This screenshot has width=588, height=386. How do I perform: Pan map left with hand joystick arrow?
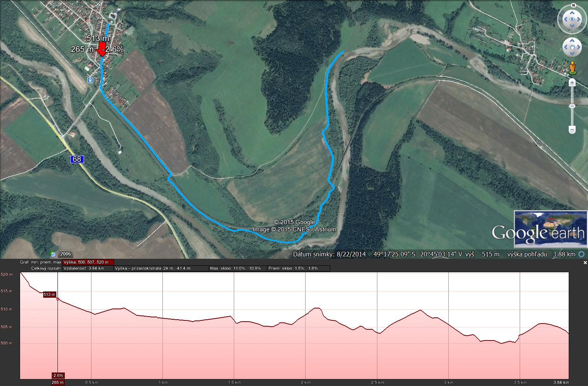pos(566,47)
